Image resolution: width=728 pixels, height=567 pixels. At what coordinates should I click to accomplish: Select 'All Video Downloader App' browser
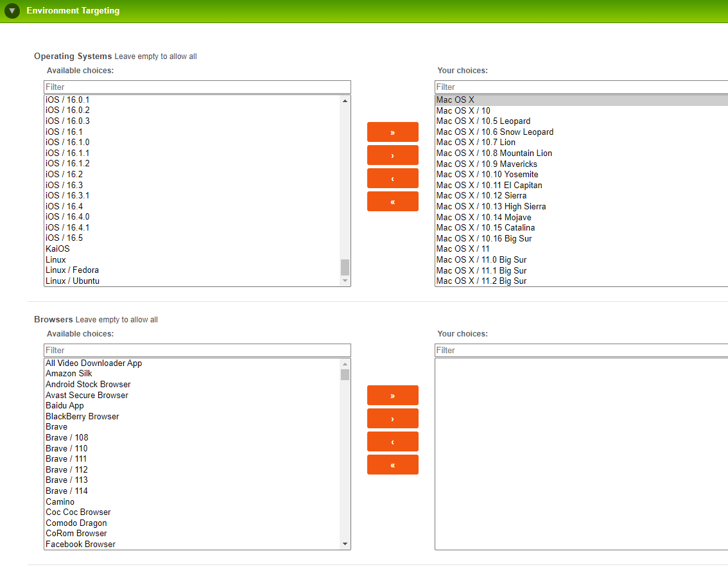(x=192, y=363)
